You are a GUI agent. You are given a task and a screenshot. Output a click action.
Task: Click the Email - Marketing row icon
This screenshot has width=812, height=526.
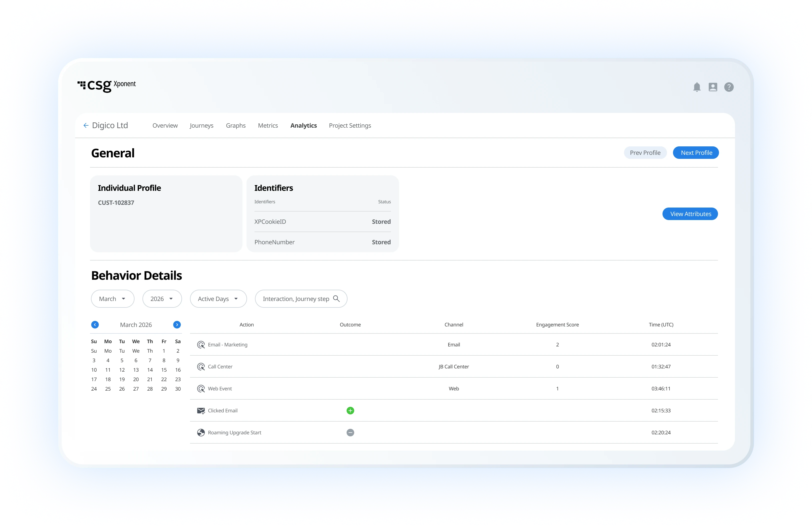point(201,345)
